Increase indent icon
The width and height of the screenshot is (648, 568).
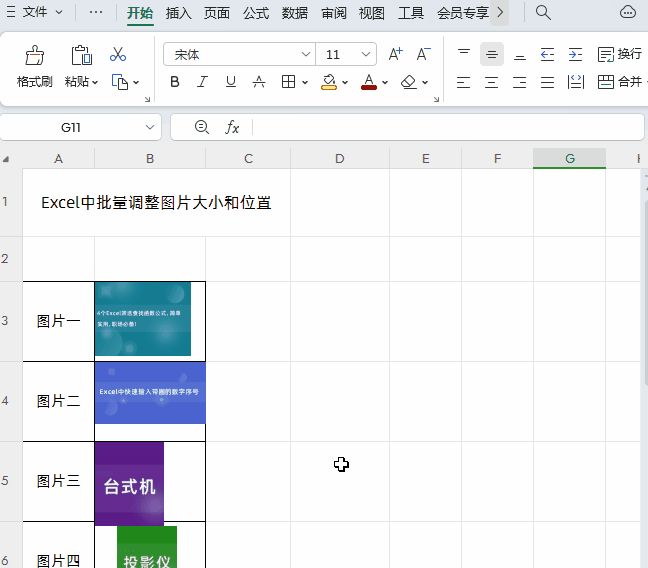(575, 54)
